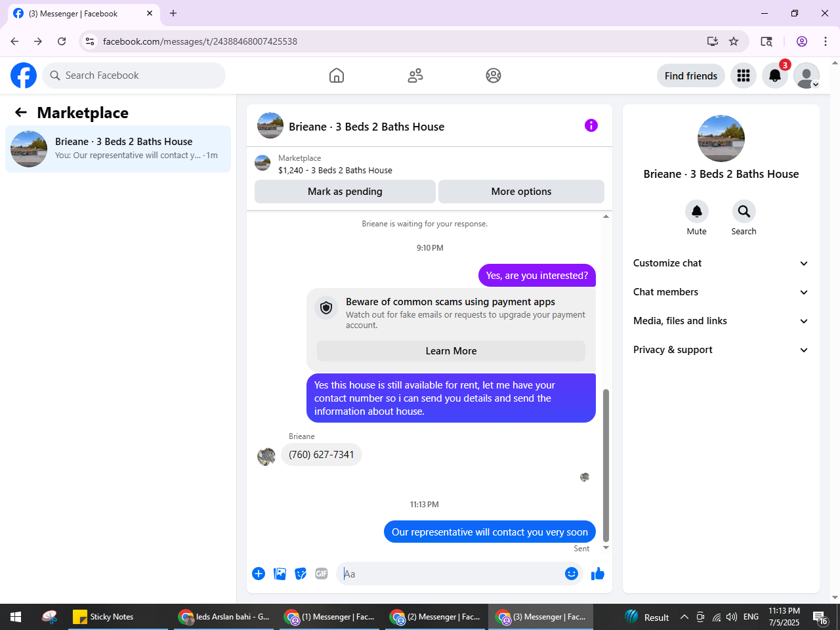This screenshot has width=840, height=630.
Task: Click the browser install app icon
Action: 713,41
